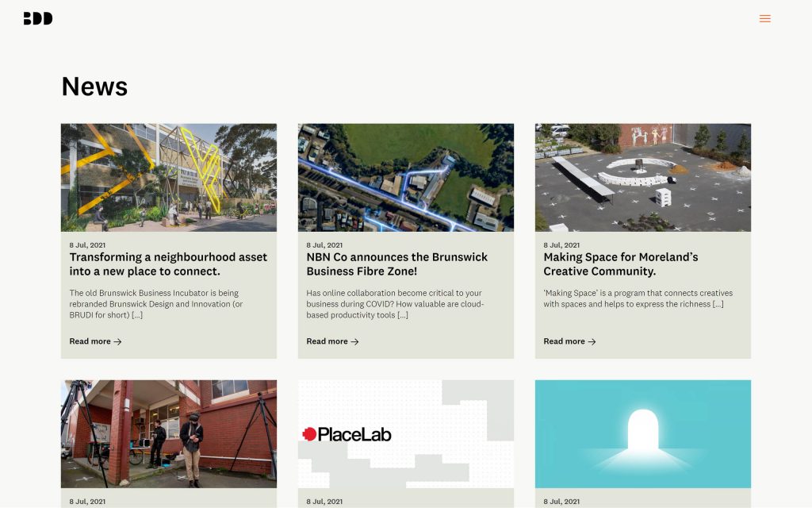The height and width of the screenshot is (508, 812).
Task: Open 'Transforming a neighbourhood asset' article title
Action: 168,264
